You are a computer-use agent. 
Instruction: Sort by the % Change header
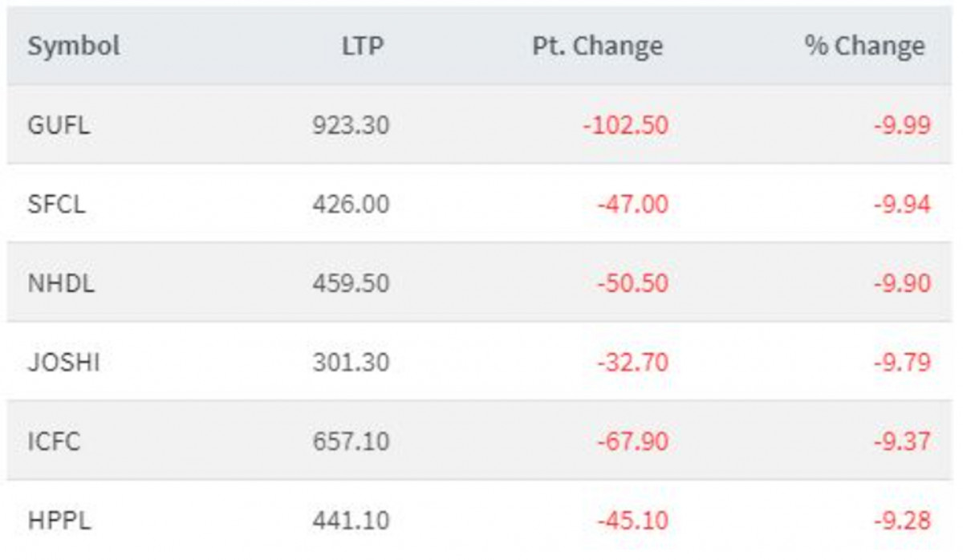click(864, 47)
